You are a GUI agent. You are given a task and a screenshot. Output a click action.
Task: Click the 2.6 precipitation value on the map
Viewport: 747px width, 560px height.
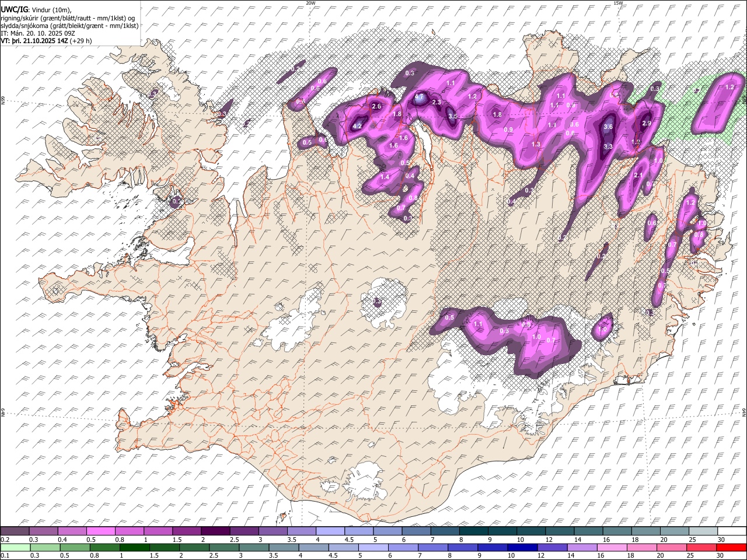point(376,106)
